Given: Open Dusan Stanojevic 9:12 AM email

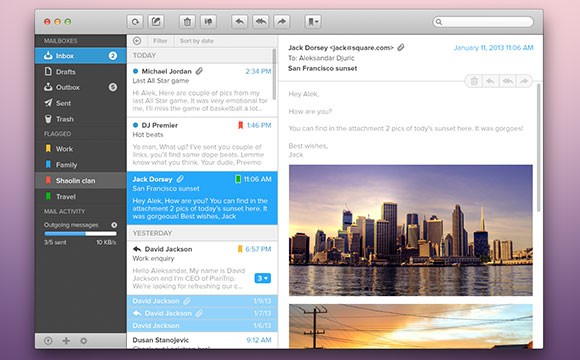Looking at the screenshot, I should (x=202, y=341).
